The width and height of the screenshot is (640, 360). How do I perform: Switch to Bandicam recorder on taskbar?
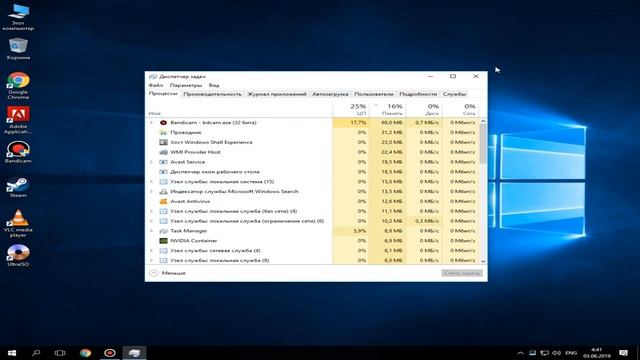point(109,353)
